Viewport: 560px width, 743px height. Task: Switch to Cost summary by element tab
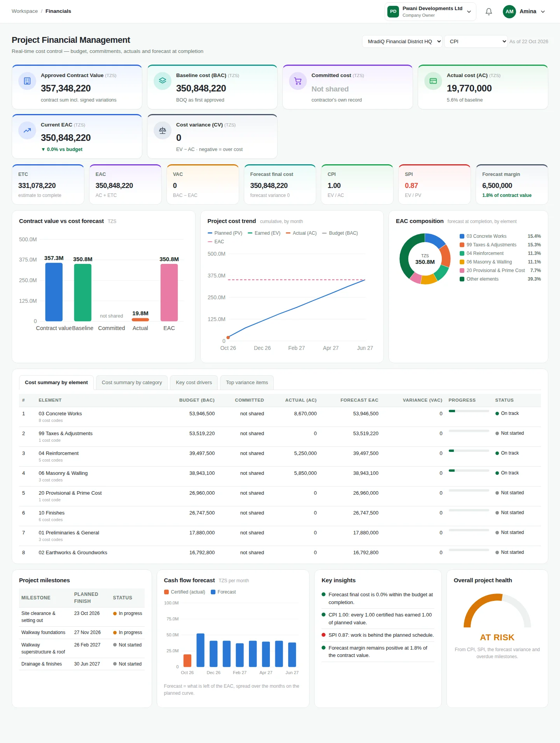coord(56,383)
